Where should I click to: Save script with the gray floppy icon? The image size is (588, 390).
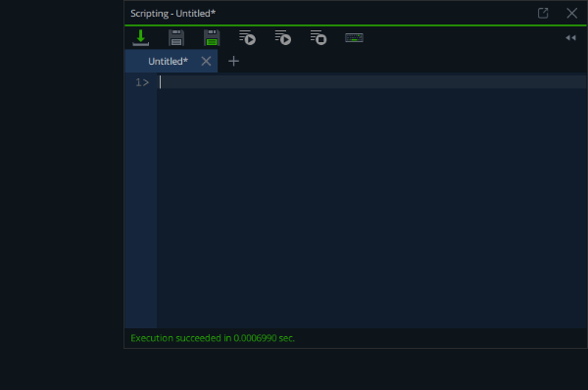tap(176, 38)
